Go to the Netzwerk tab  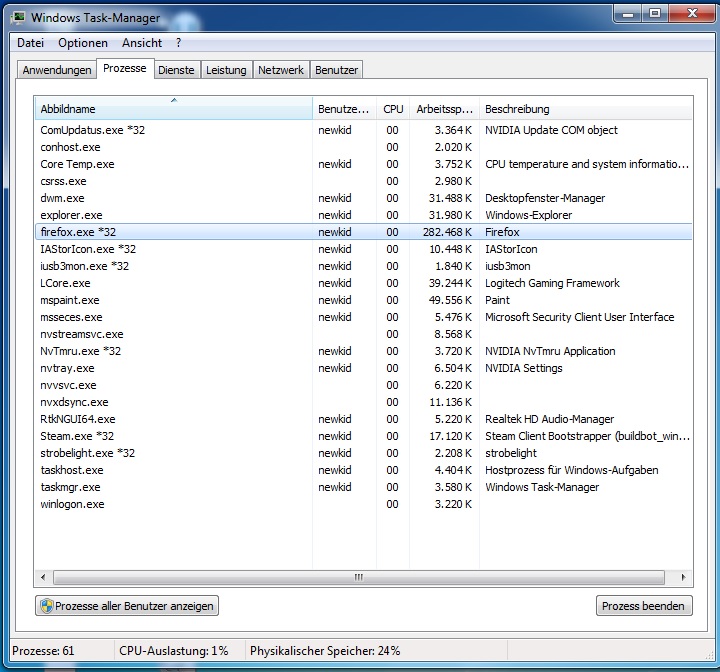pos(281,70)
